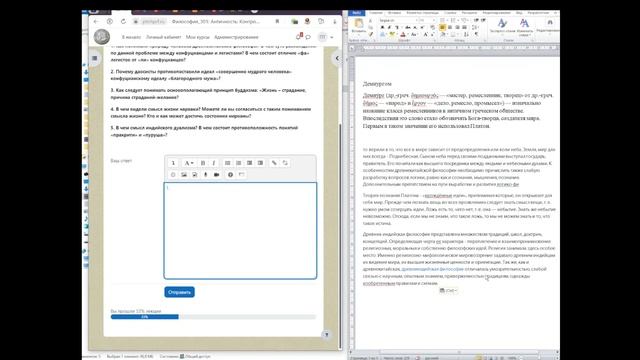Open accessibility checker in the answer editor

[230, 175]
